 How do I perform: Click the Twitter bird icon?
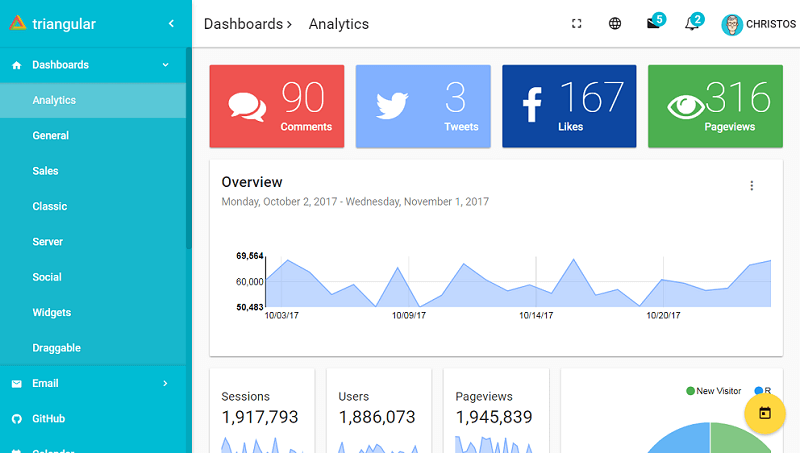pyautogui.click(x=392, y=106)
